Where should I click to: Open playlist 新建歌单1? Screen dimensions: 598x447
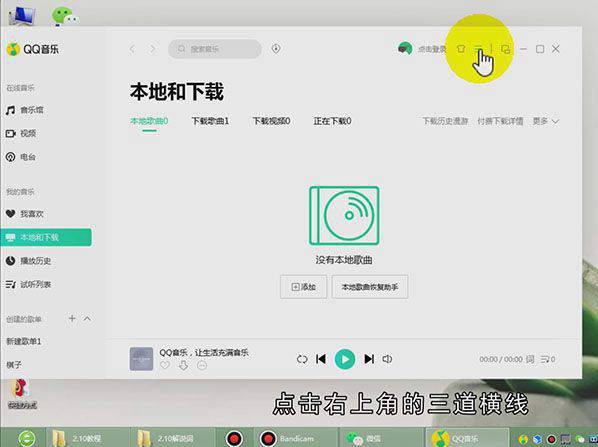24,341
